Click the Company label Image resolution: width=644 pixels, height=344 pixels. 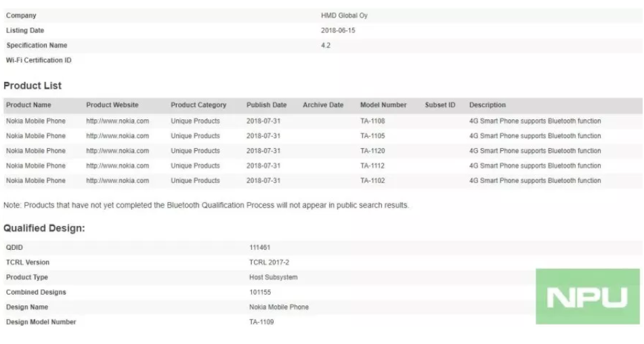21,16
